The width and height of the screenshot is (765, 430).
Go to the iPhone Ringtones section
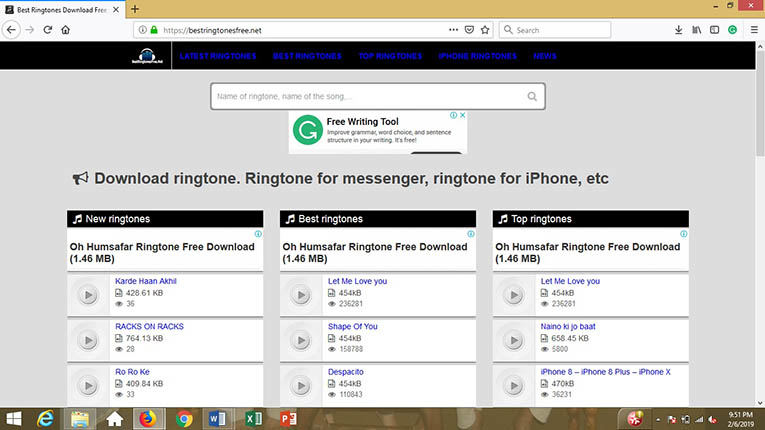[478, 56]
